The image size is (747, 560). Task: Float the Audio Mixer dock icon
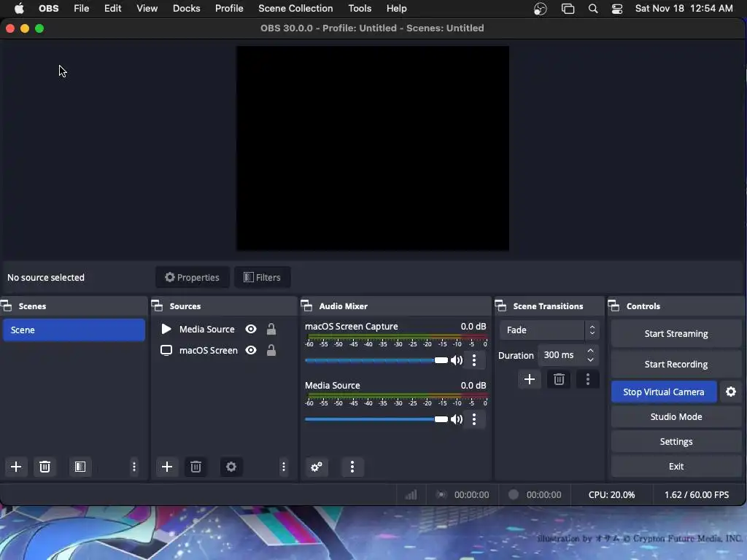coord(306,306)
